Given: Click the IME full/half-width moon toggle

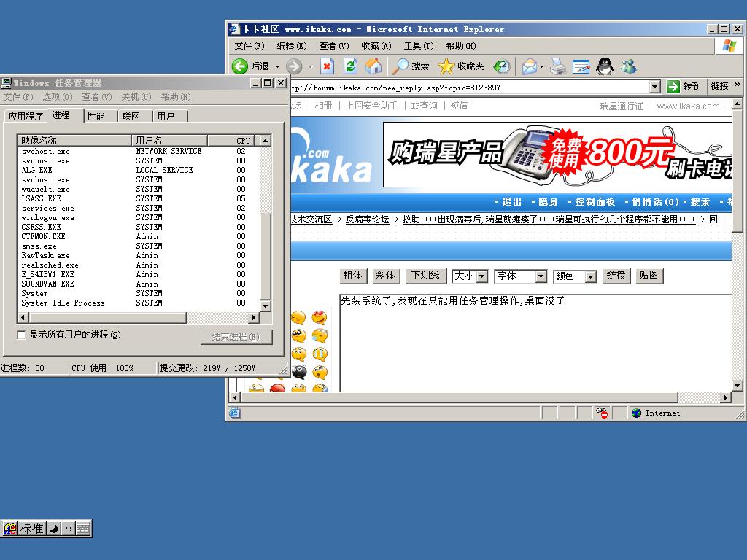Looking at the screenshot, I should click(53, 529).
